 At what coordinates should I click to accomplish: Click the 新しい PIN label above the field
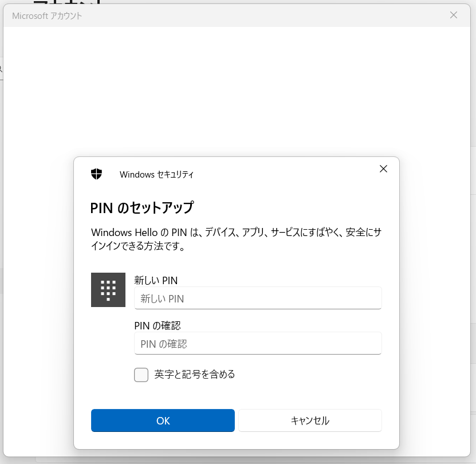tap(156, 280)
